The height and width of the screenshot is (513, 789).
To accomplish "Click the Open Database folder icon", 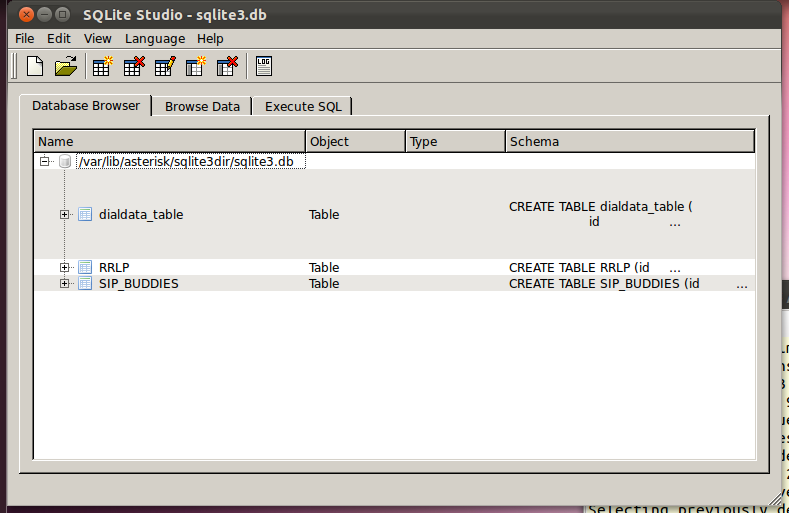I will [x=66, y=67].
